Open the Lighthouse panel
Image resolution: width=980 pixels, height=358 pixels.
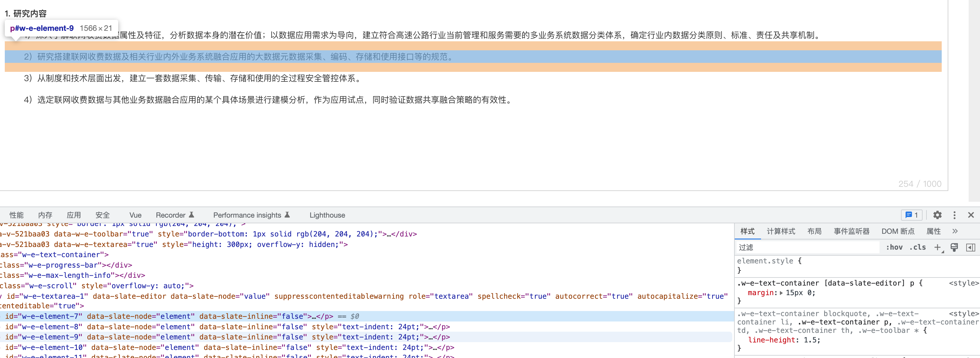(327, 215)
